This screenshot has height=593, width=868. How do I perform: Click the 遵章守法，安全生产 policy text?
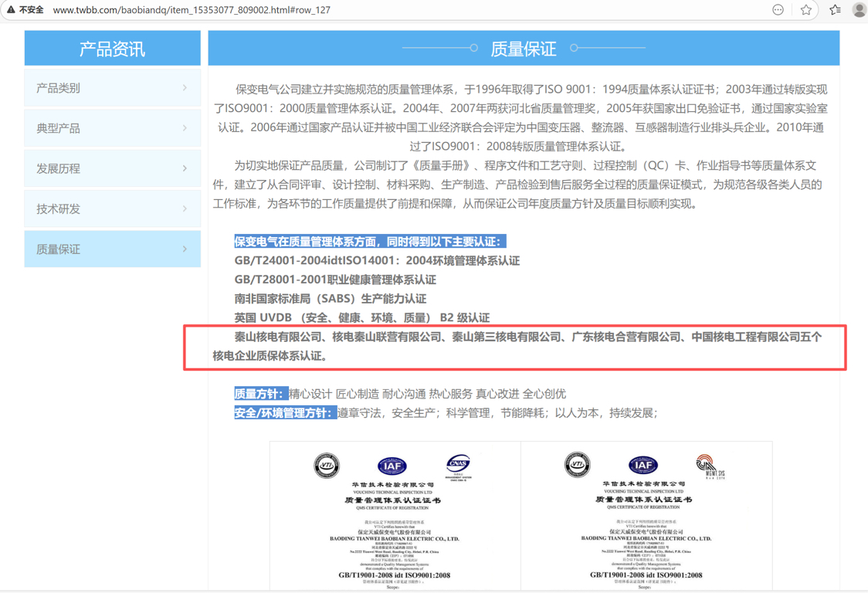[x=497, y=412]
